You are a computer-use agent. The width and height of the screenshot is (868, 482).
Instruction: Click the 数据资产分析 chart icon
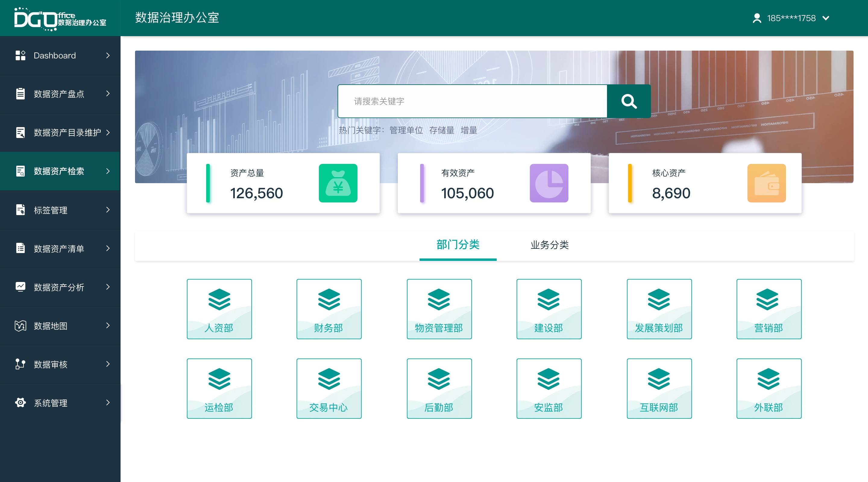pos(20,287)
